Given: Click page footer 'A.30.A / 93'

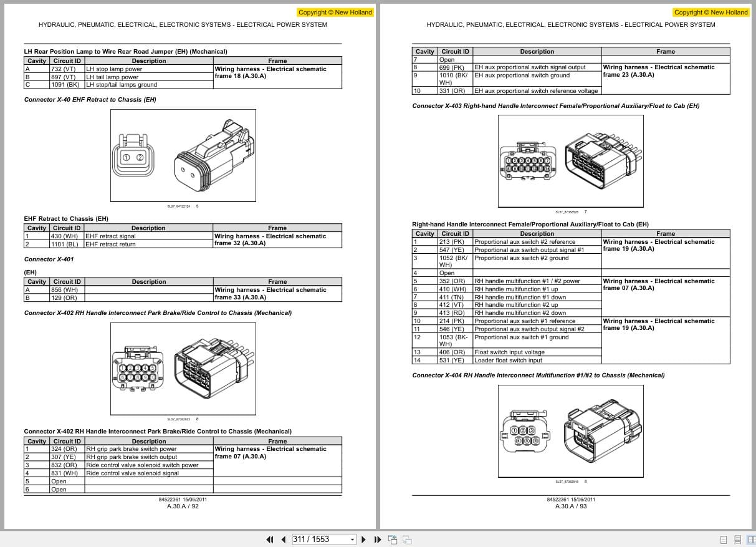Looking at the screenshot, I should [x=572, y=506].
